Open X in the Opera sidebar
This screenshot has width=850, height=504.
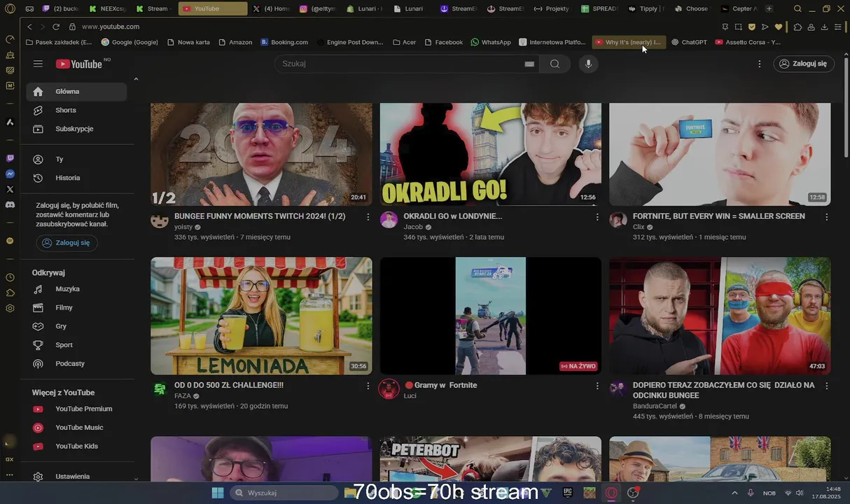tap(10, 189)
